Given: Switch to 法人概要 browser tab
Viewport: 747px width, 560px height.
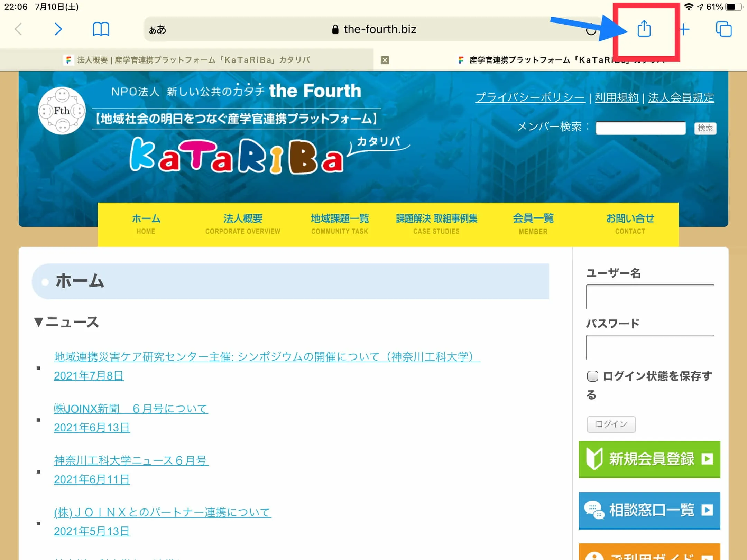Looking at the screenshot, I should pos(187,60).
